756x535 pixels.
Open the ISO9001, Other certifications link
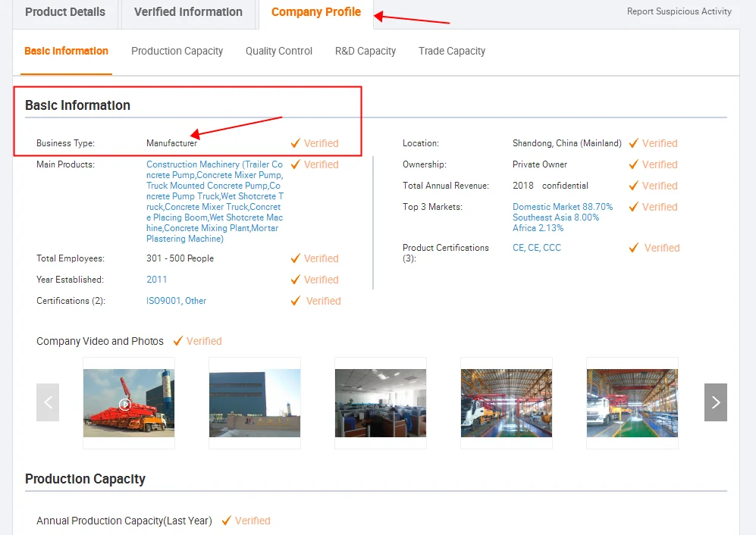pos(176,301)
